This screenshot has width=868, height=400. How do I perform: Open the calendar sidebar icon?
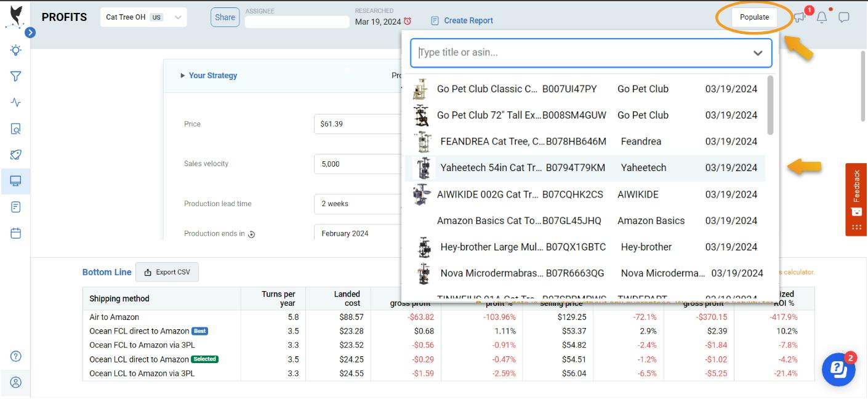click(x=16, y=233)
